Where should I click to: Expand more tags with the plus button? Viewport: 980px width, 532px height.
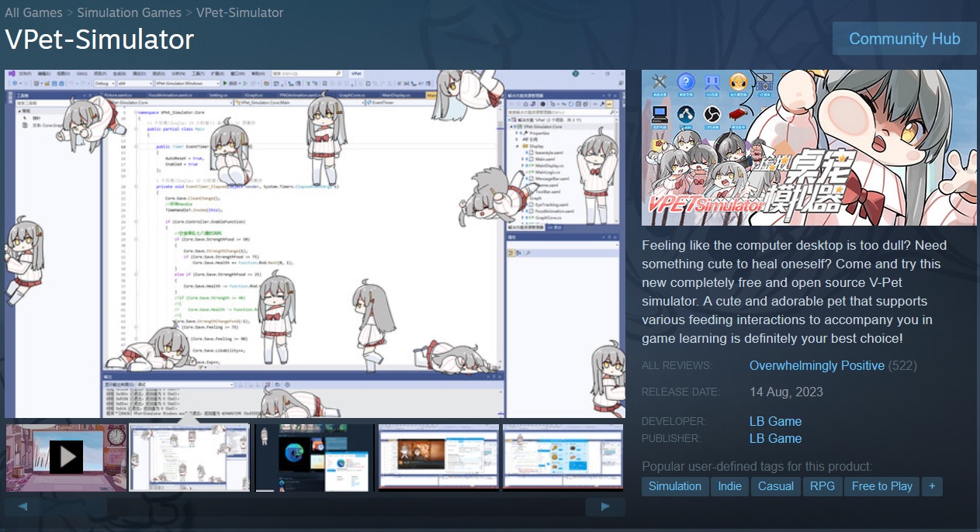(932, 486)
